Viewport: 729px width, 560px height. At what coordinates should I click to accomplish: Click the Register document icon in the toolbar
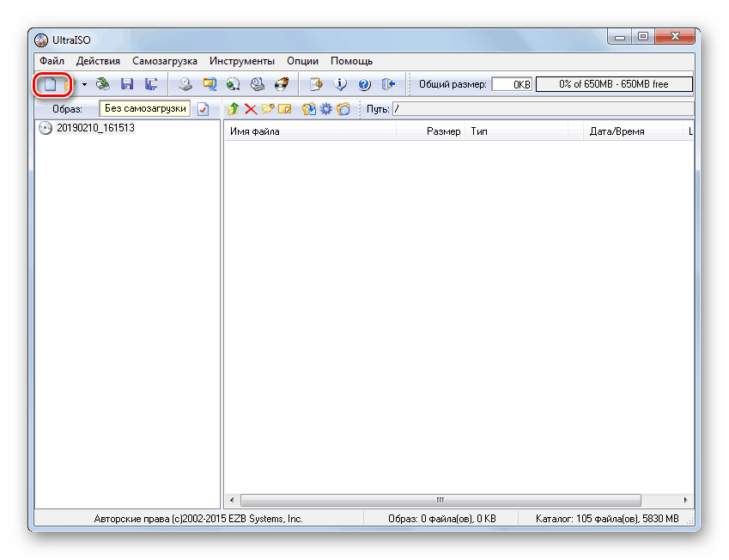[316, 84]
